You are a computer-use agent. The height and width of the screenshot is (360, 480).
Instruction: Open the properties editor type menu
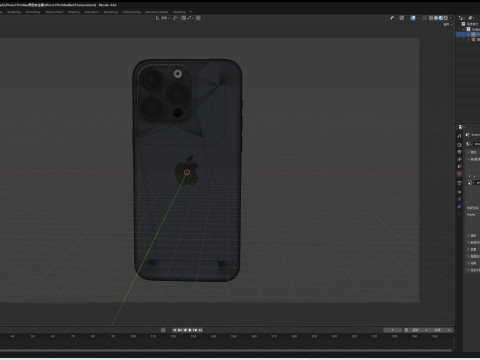tap(461, 127)
